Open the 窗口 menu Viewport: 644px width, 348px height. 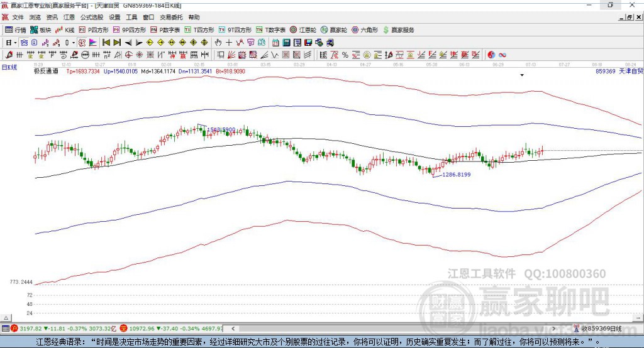148,17
